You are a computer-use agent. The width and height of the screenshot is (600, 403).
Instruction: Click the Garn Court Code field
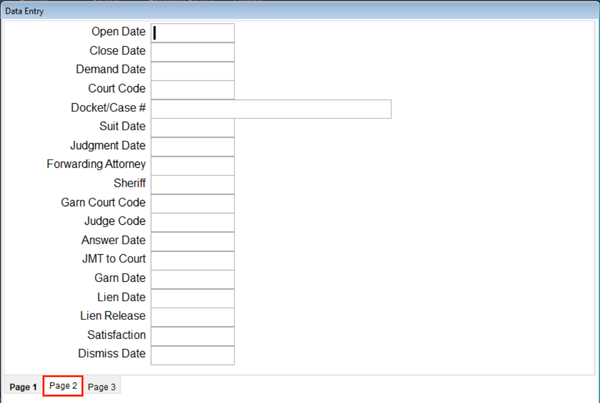(x=192, y=204)
